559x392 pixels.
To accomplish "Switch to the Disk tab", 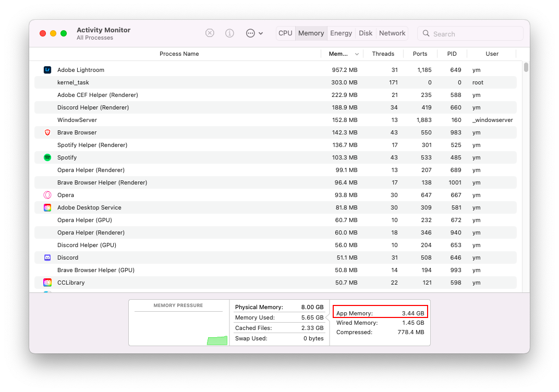I will tap(366, 33).
